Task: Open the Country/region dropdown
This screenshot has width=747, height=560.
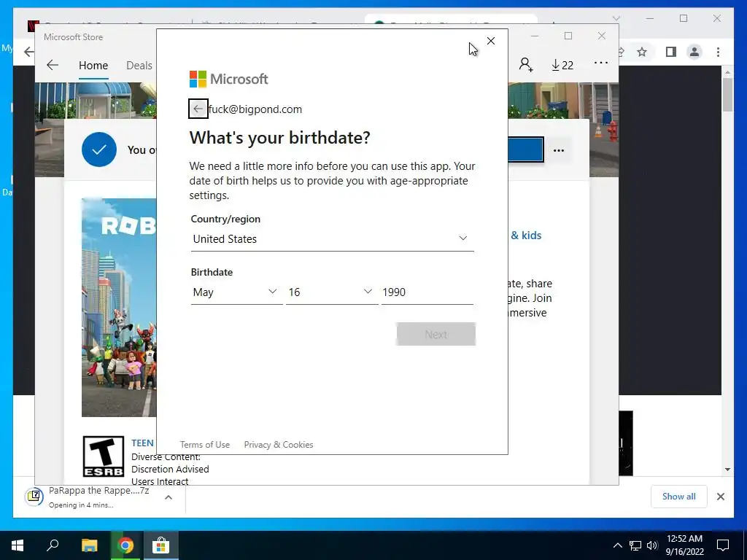Action: click(x=332, y=238)
